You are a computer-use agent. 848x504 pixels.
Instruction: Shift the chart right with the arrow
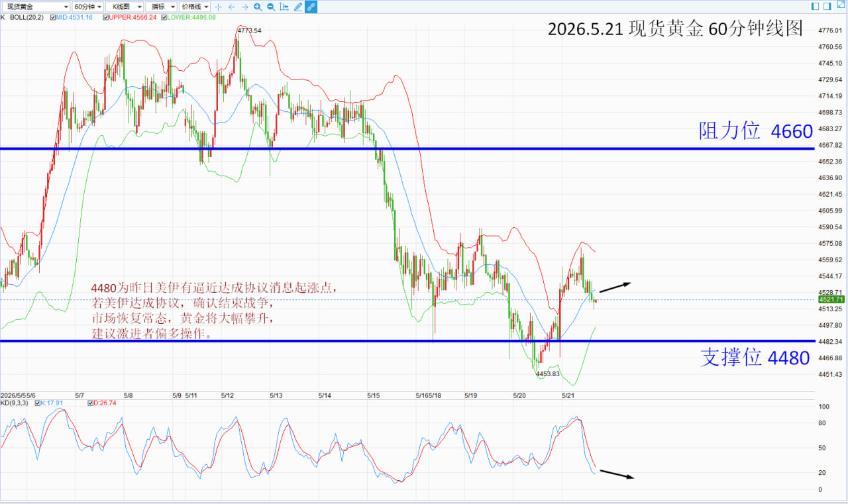[x=244, y=7]
